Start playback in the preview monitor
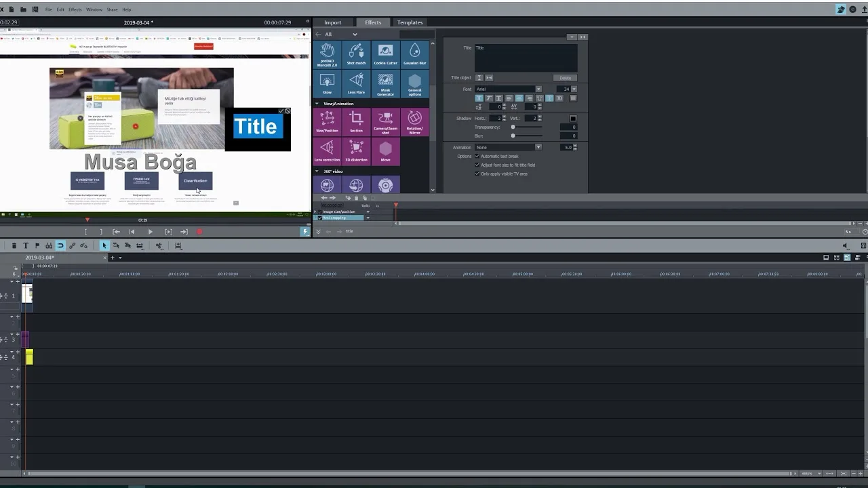 pyautogui.click(x=151, y=232)
